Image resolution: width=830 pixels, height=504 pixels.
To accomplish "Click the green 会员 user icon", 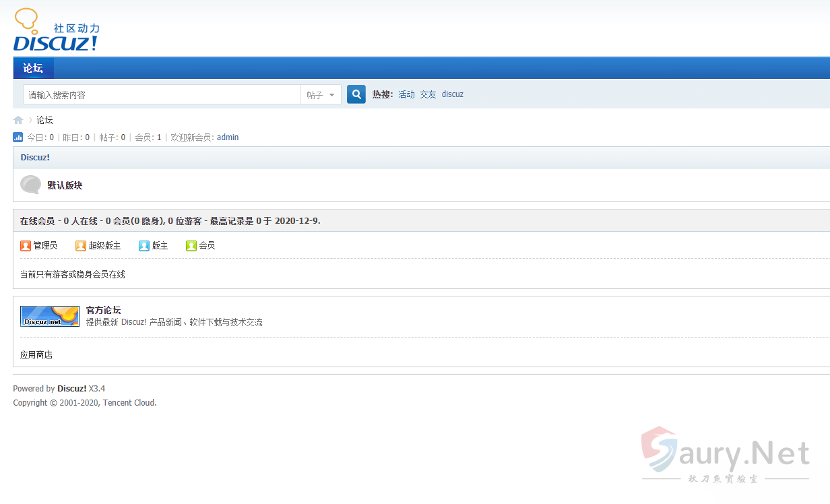I will (x=191, y=246).
